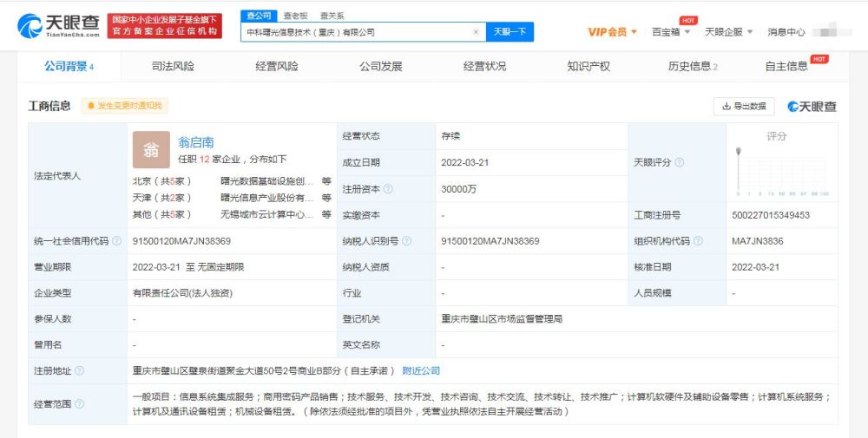Screen dimensions: 868x438
Task: Switch to 历史信息 tab
Action: [x=693, y=67]
